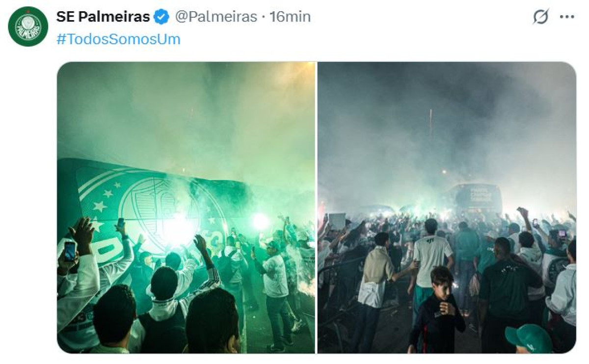Open Grok explain-this-post icon
The height and width of the screenshot is (364, 589).
pos(540,17)
